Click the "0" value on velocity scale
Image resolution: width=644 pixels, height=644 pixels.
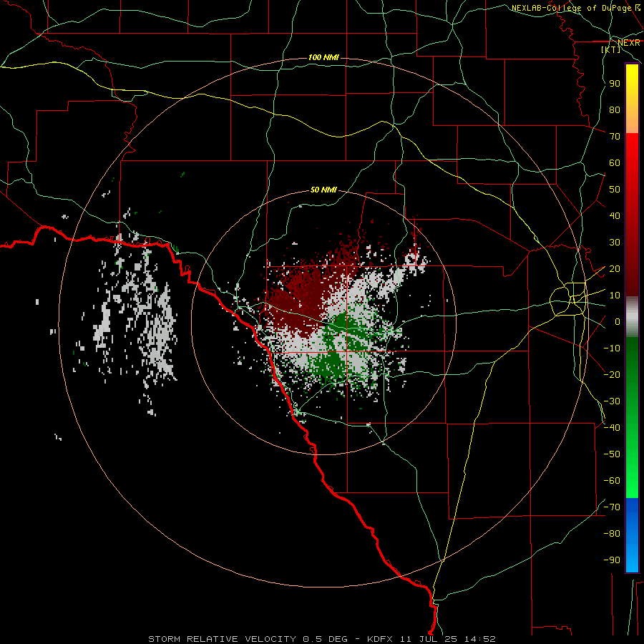[x=618, y=322]
